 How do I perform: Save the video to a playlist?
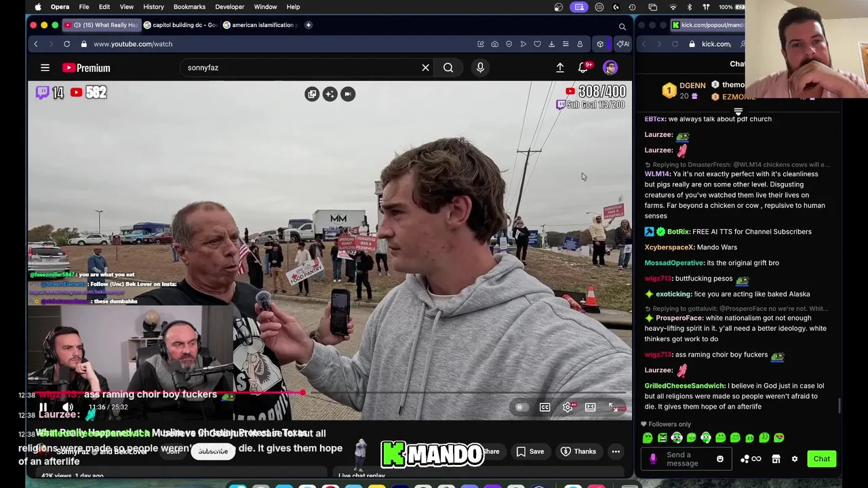[530, 451]
